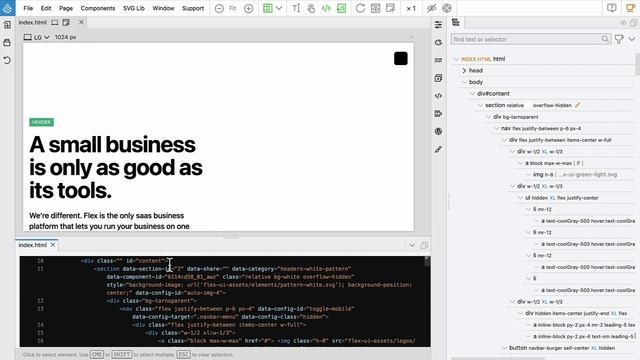Toggle the green CSS grid editor icon

341,8
